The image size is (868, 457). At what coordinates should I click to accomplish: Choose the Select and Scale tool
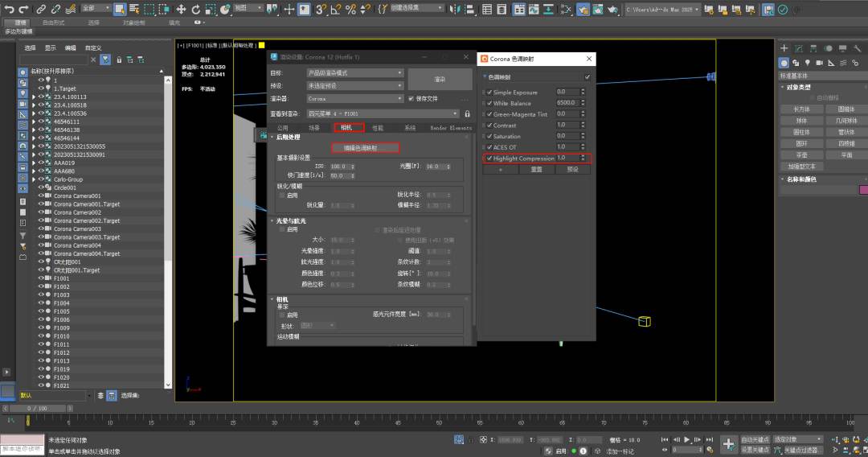click(211, 9)
